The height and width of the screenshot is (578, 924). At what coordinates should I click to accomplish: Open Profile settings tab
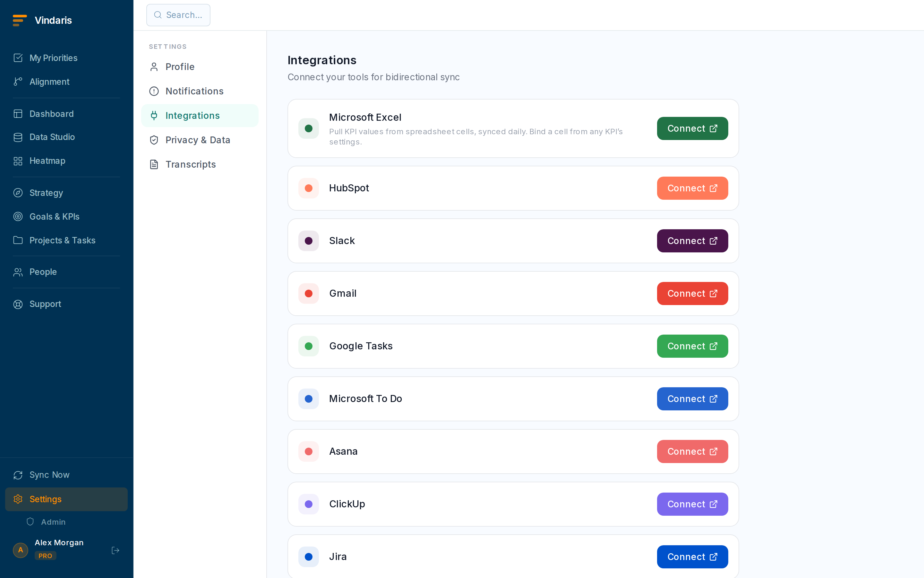pyautogui.click(x=200, y=67)
